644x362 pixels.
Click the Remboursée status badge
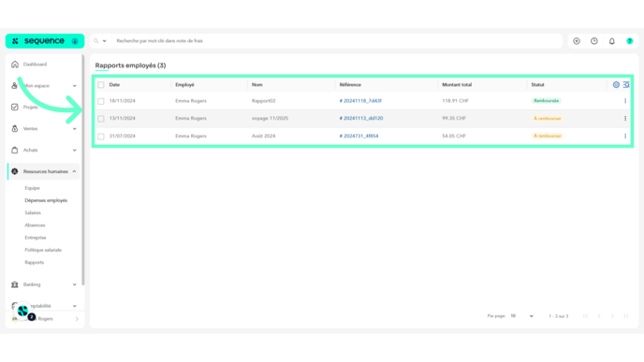(x=547, y=101)
